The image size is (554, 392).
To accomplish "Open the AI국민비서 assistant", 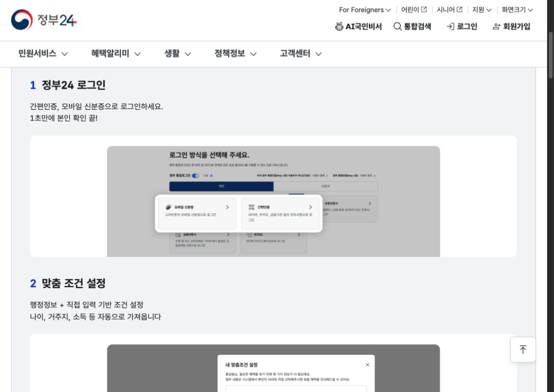I will [358, 27].
